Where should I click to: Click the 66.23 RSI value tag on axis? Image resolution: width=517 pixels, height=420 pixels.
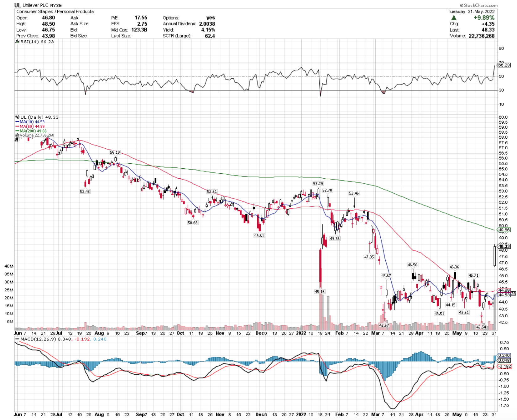[504, 65]
